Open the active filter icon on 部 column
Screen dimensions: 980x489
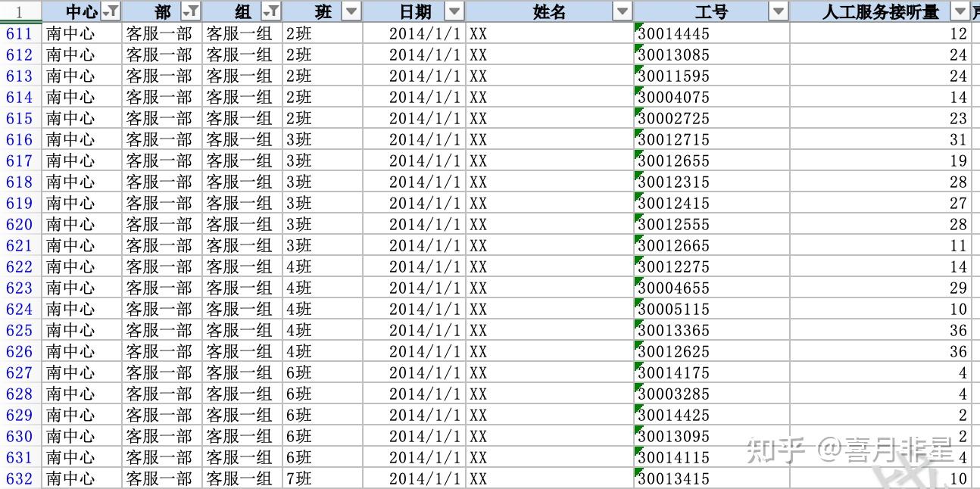point(189,11)
